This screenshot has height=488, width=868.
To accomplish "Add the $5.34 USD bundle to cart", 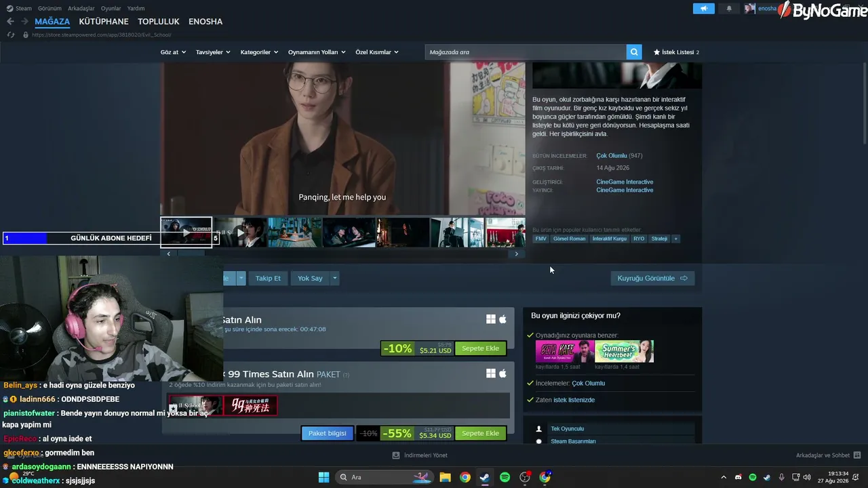I will point(480,433).
